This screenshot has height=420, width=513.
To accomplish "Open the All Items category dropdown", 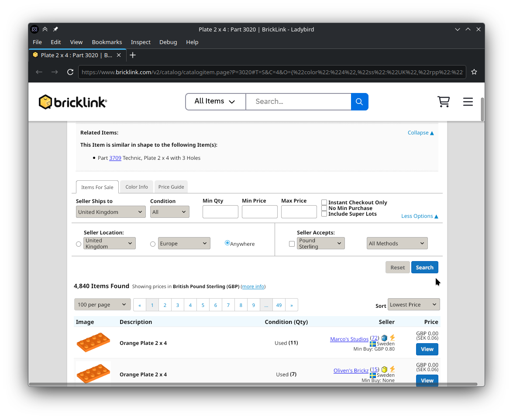I will point(215,102).
